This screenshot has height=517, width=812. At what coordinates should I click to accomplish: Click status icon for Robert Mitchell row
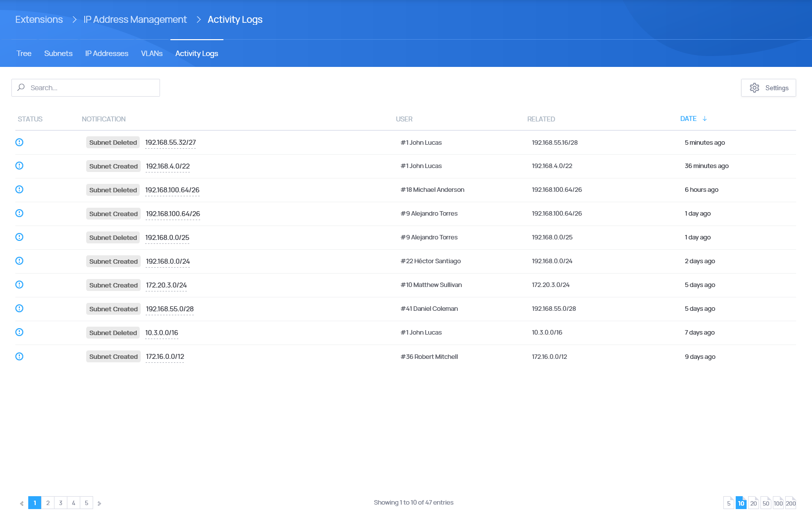click(x=19, y=356)
